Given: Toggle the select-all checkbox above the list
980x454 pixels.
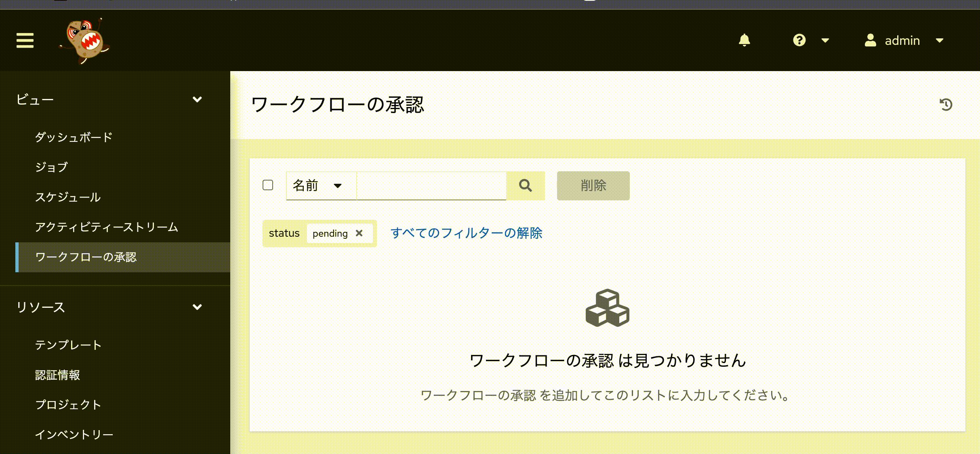Looking at the screenshot, I should 267,185.
